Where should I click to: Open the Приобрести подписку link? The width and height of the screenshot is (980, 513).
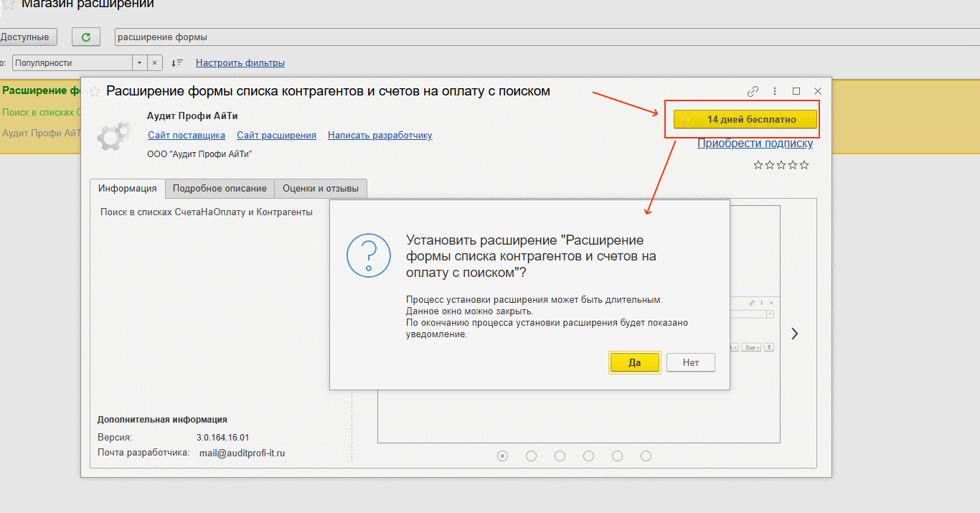755,143
